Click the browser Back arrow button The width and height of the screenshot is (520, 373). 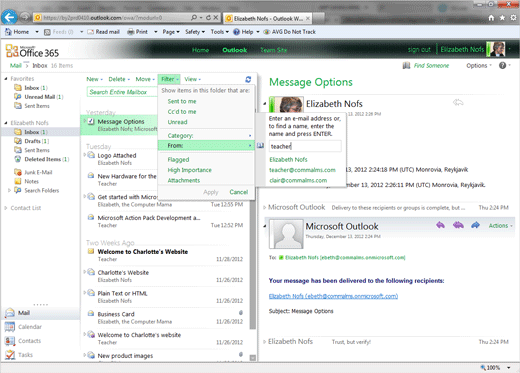[x=9, y=17]
